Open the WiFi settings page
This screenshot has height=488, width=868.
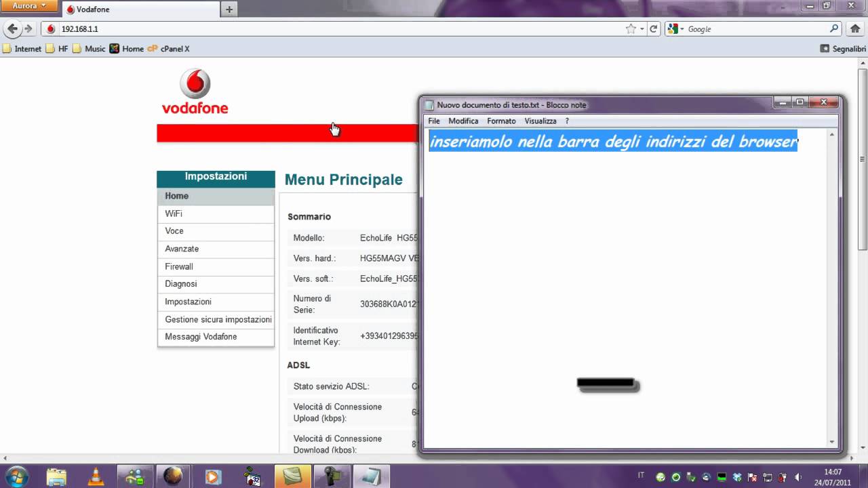pos(216,213)
